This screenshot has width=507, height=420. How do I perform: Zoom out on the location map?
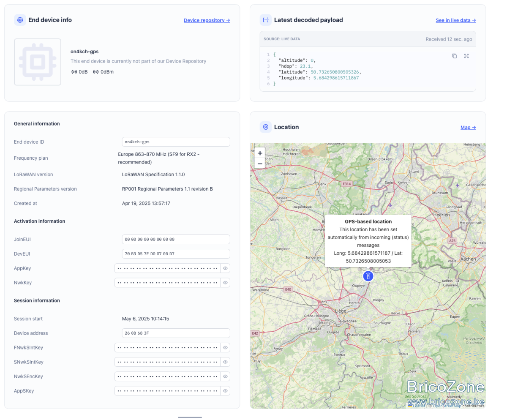click(260, 164)
